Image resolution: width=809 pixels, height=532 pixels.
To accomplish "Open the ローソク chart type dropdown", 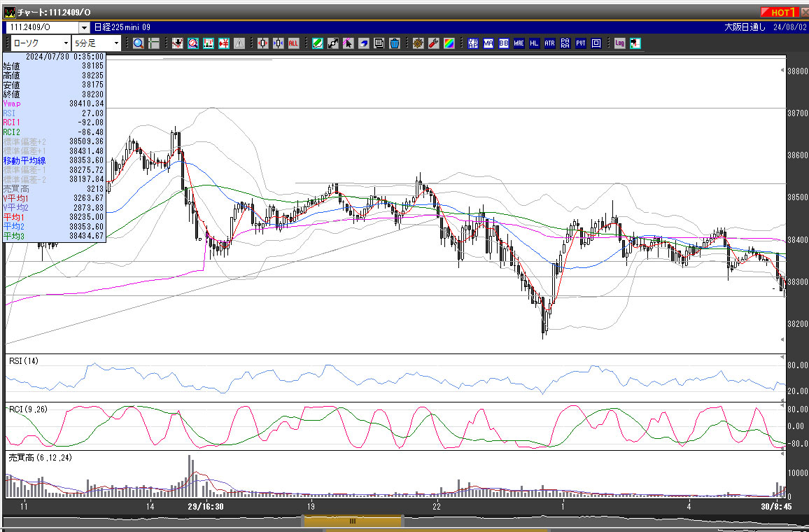I will point(40,43).
